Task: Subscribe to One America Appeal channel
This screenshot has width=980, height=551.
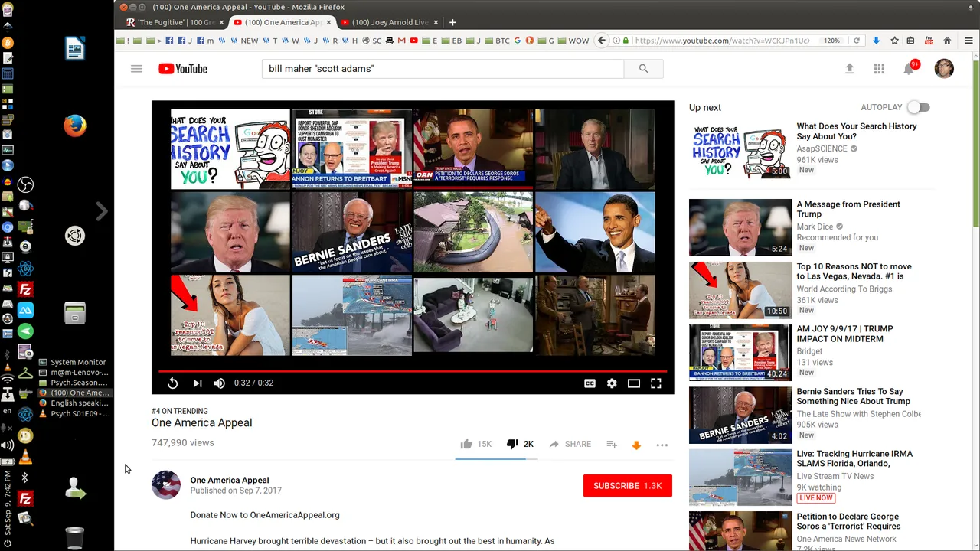Action: [x=628, y=486]
